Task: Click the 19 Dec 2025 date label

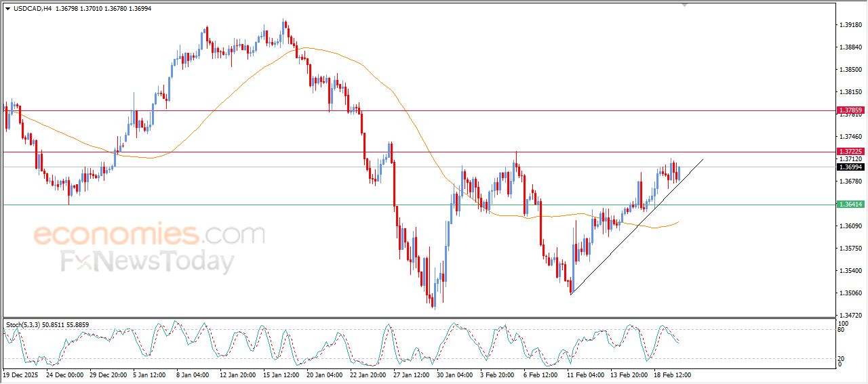Action: click(22, 374)
